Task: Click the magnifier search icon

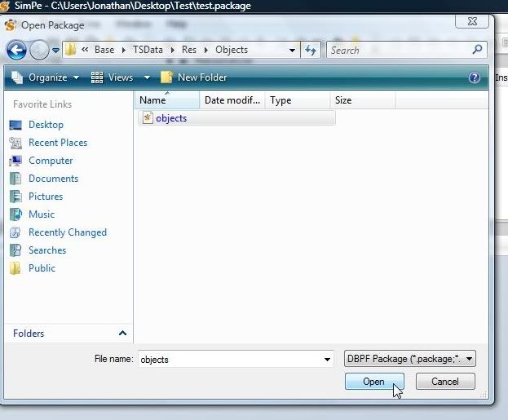Action: (478, 50)
